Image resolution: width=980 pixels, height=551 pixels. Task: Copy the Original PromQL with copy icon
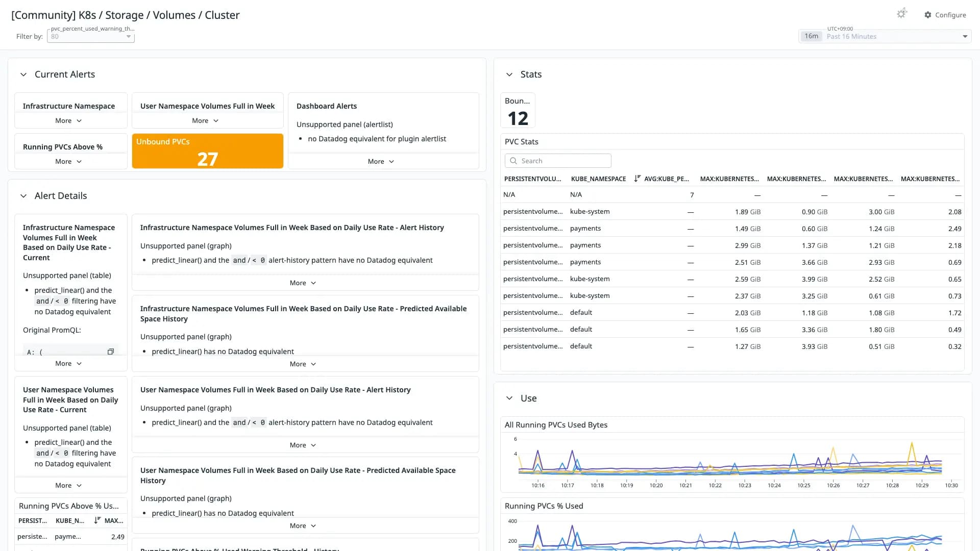[x=110, y=352]
